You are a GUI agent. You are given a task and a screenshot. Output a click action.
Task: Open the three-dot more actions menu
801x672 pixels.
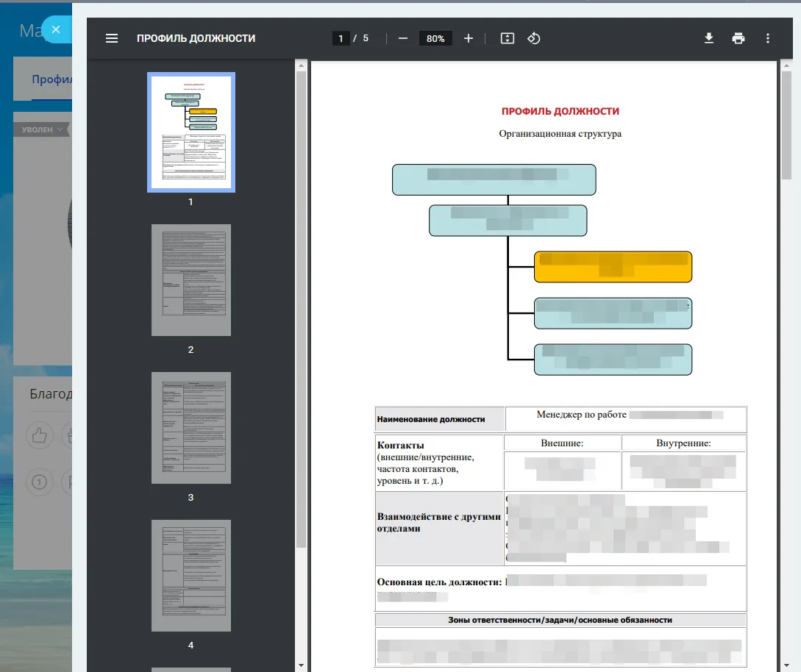(x=768, y=38)
